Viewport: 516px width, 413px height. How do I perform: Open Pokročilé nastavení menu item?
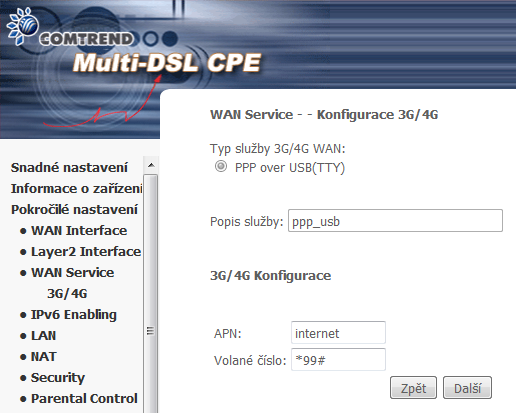tap(74, 210)
